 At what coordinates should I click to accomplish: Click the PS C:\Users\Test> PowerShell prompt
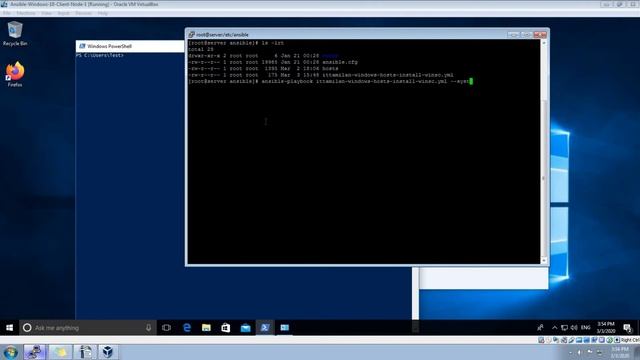pyautogui.click(x=100, y=55)
